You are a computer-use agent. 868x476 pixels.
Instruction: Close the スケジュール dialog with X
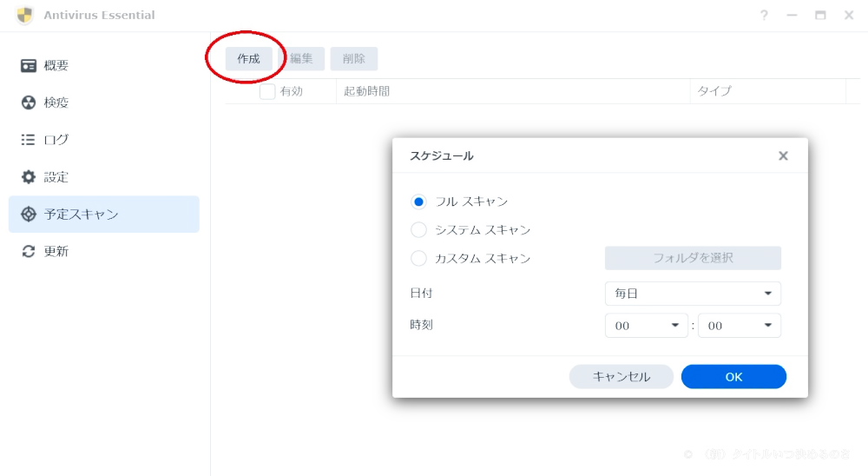[x=783, y=155]
